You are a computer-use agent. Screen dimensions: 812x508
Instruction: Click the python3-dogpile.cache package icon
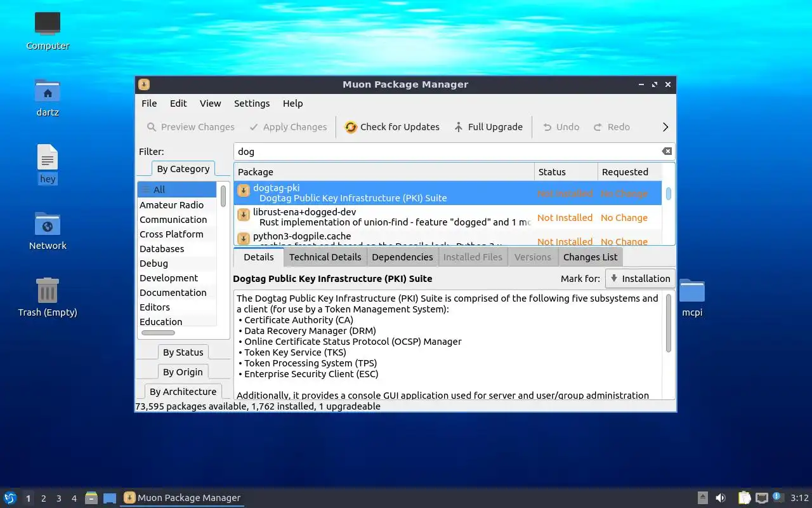(244, 239)
